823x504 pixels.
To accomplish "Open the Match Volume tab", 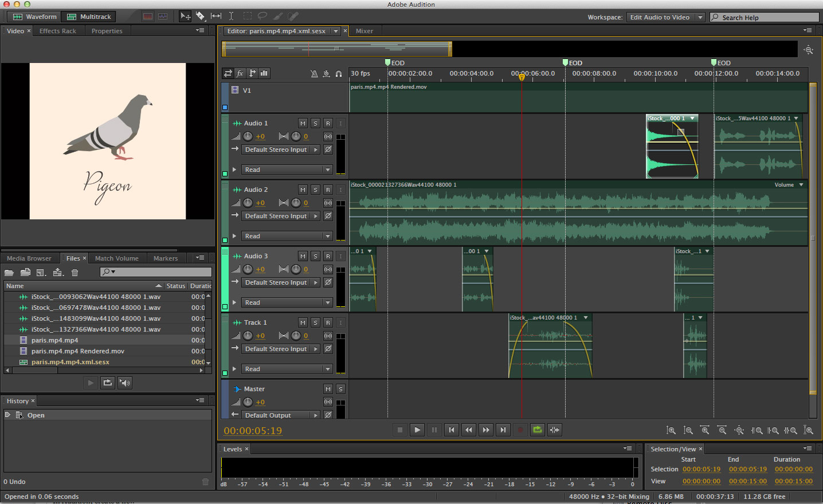I will [x=117, y=258].
